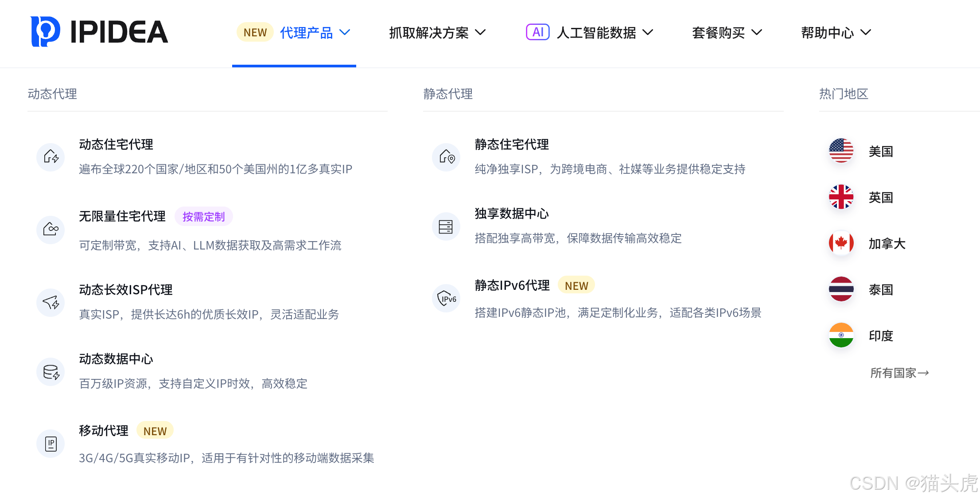Click the IPv6 badge icon

pos(446,298)
